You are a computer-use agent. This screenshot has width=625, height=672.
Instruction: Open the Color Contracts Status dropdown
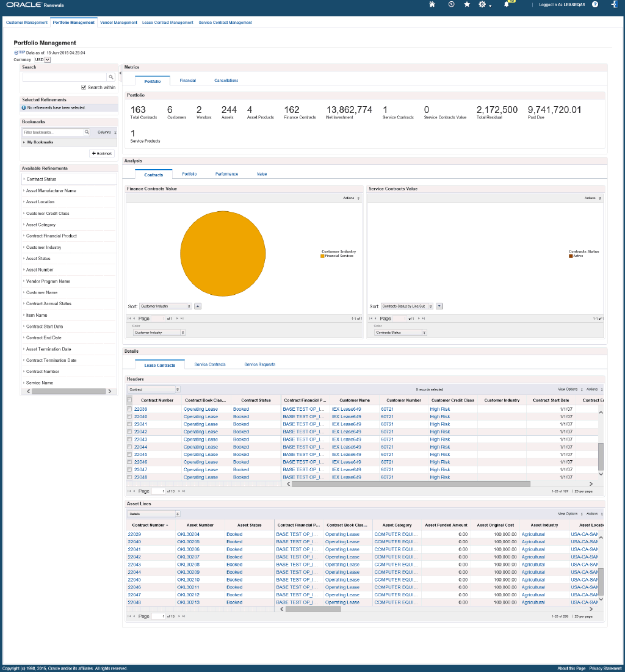coord(400,333)
